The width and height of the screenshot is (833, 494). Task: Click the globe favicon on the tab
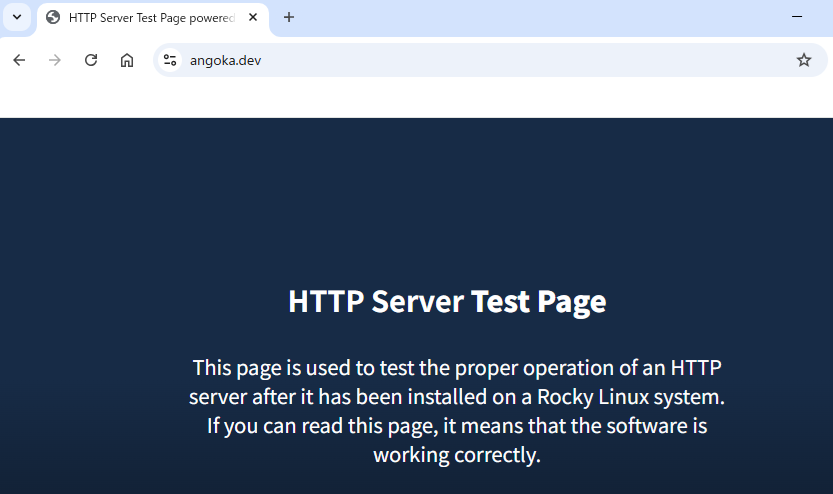tap(53, 17)
